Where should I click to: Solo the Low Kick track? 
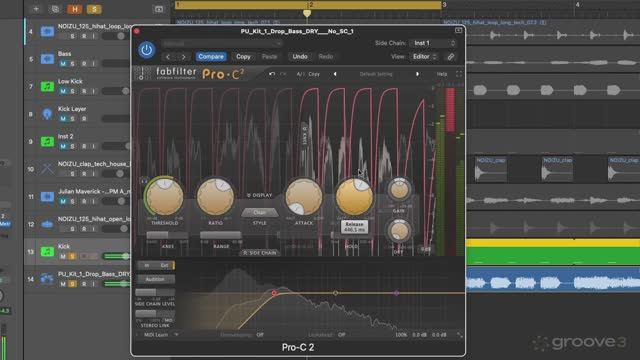tap(73, 91)
